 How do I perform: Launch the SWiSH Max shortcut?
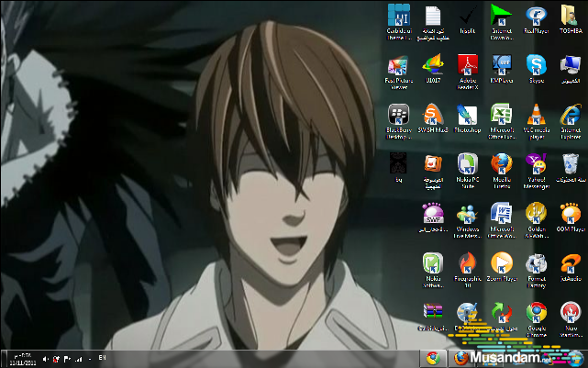pos(433,118)
